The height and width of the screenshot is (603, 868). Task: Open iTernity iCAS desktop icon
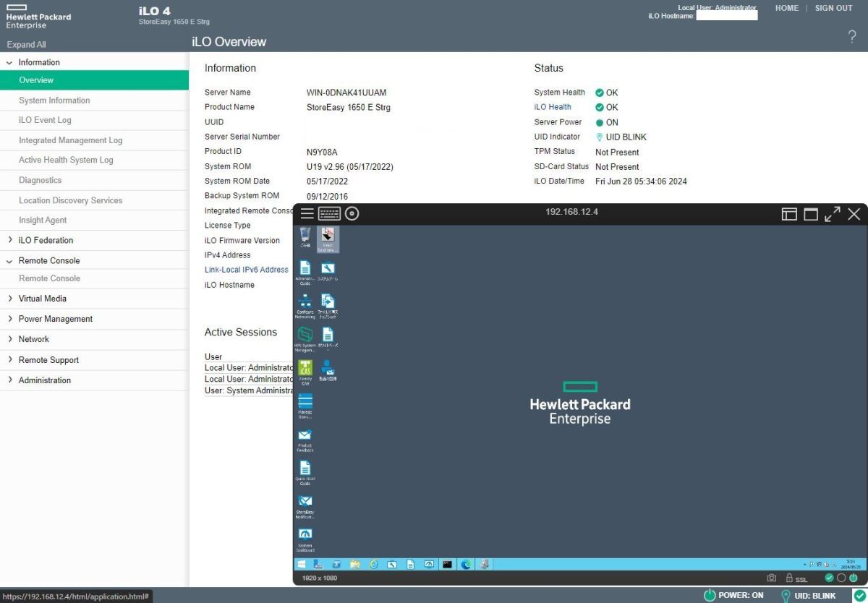coord(305,372)
